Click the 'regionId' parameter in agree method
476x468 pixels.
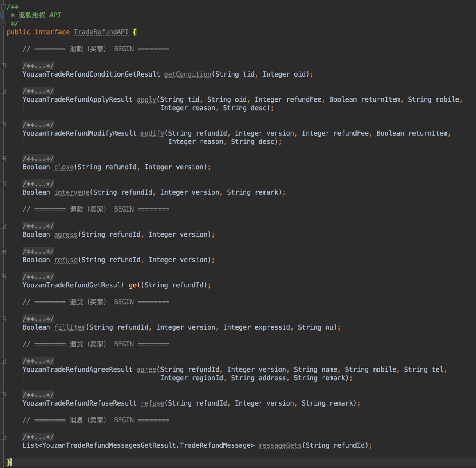207,378
